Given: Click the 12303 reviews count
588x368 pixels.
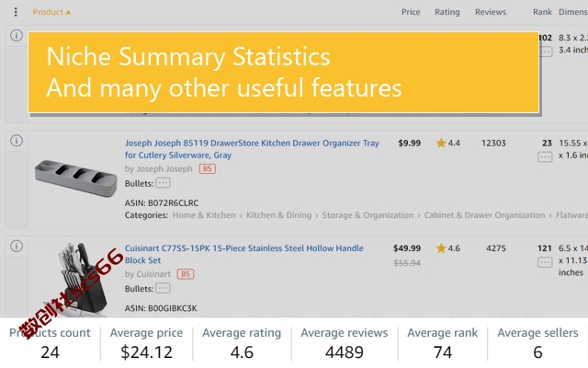Looking at the screenshot, I should [493, 144].
